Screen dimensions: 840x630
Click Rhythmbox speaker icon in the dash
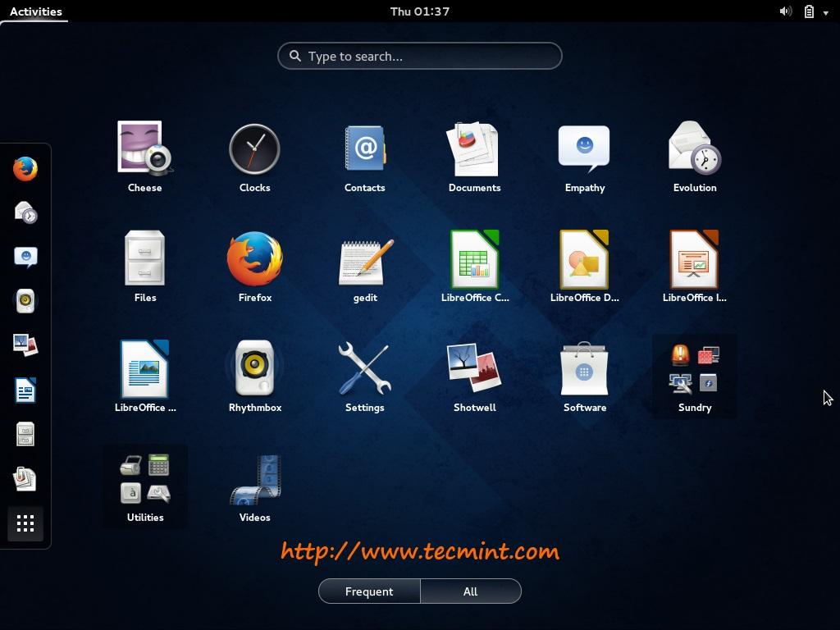(25, 302)
